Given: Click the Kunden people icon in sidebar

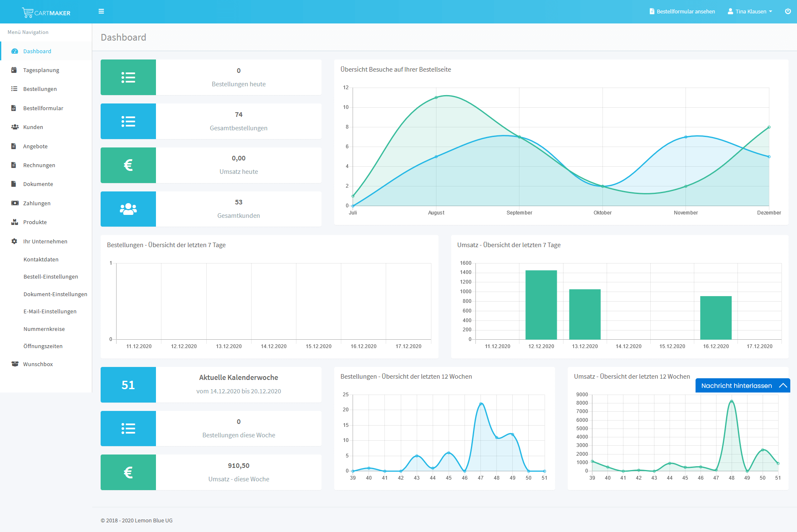Looking at the screenshot, I should [15, 127].
